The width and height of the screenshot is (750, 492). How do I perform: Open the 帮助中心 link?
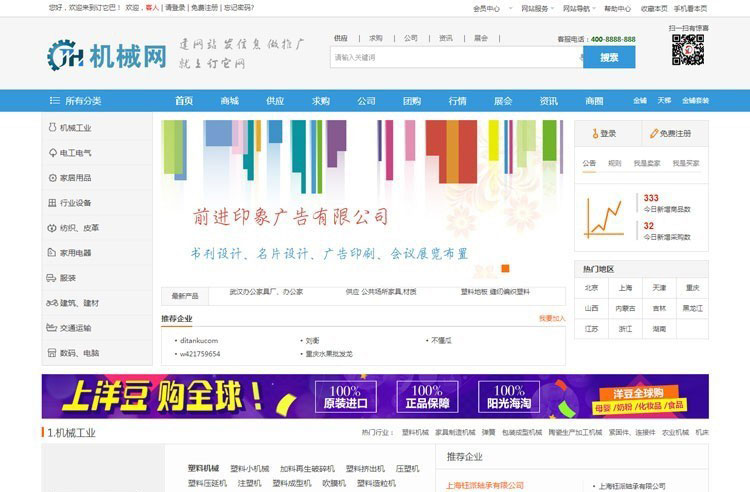tap(618, 8)
